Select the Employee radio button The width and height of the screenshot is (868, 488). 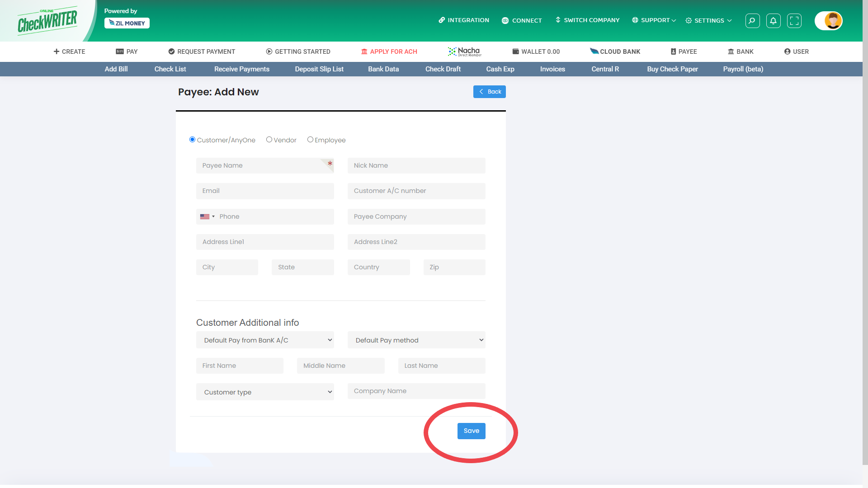point(310,140)
